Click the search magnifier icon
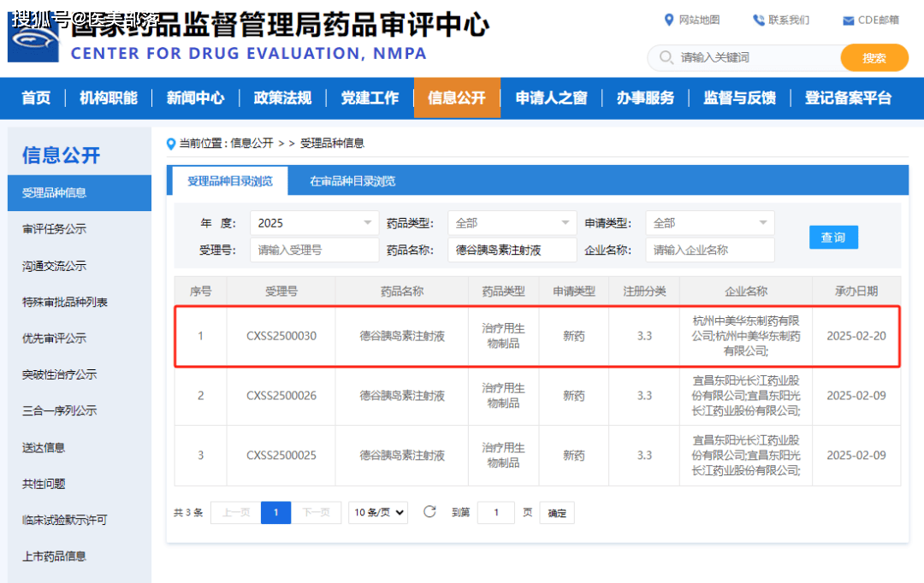 [666, 57]
